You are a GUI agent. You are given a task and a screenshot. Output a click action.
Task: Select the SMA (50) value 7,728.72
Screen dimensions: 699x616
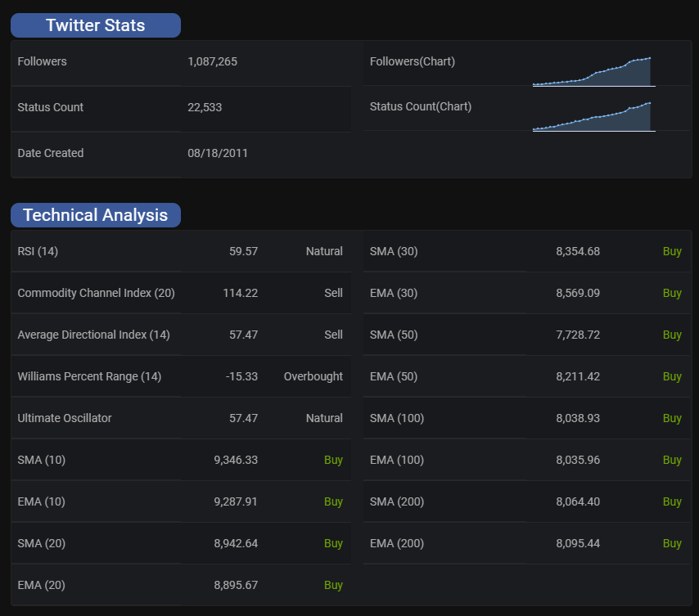578,335
